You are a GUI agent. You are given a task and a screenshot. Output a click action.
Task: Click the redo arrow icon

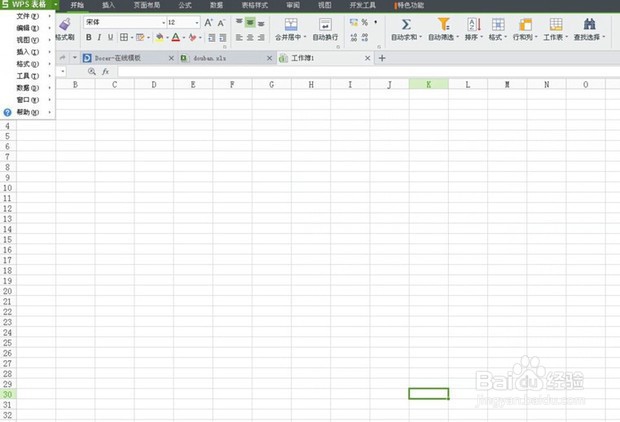62,58
